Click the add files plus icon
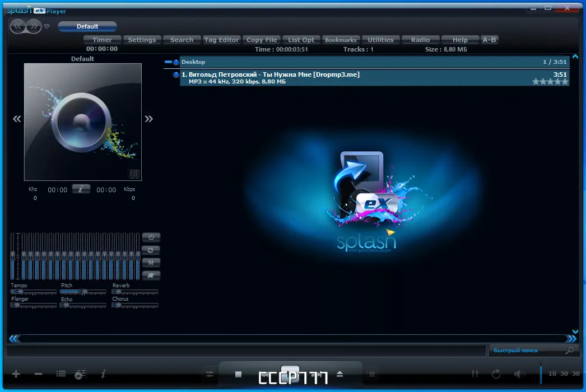 pyautogui.click(x=16, y=374)
